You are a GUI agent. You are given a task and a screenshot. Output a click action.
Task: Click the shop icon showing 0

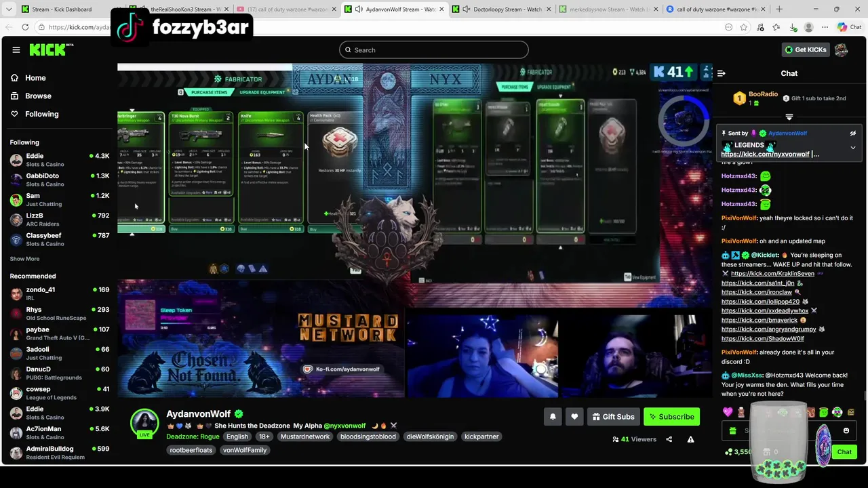(x=767, y=451)
